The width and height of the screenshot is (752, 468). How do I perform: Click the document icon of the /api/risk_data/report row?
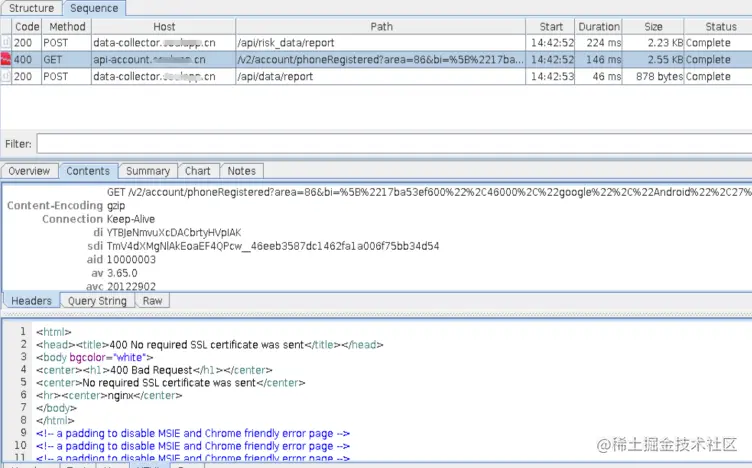(6, 43)
